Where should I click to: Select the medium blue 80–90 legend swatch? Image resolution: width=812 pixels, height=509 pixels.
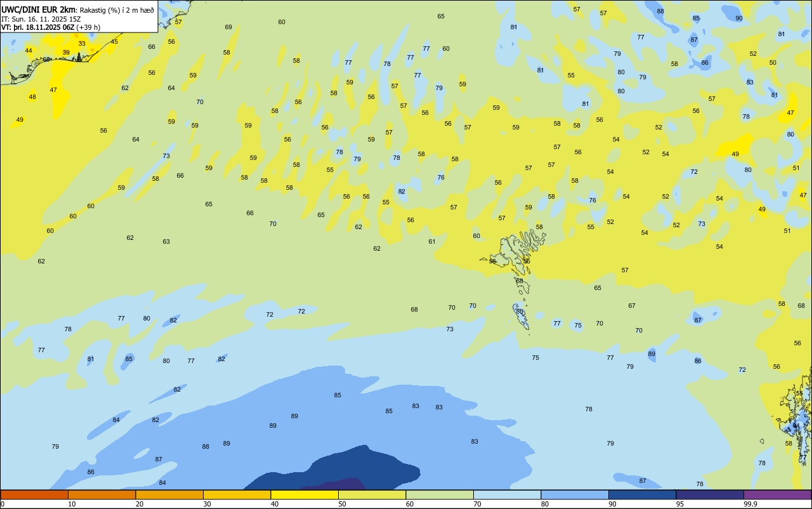(x=575, y=494)
